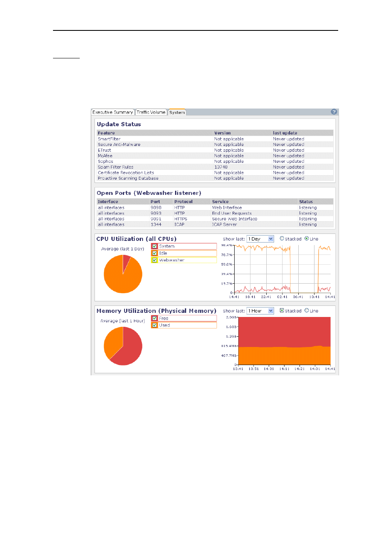Click the ICAP protocol cell

click(x=180, y=224)
